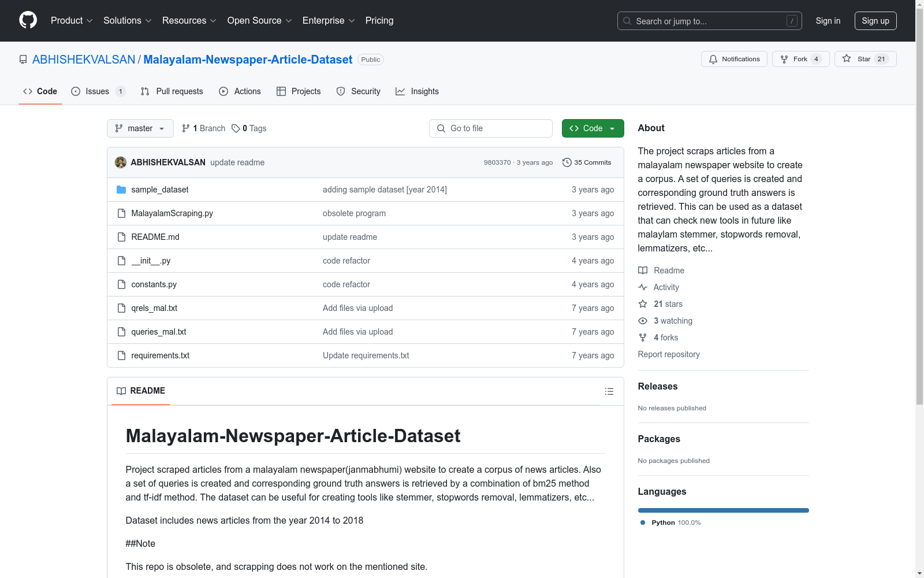Click the repository book icon beside ABHISHEKVALSAN
The width and height of the screenshot is (924, 578).
(x=23, y=60)
